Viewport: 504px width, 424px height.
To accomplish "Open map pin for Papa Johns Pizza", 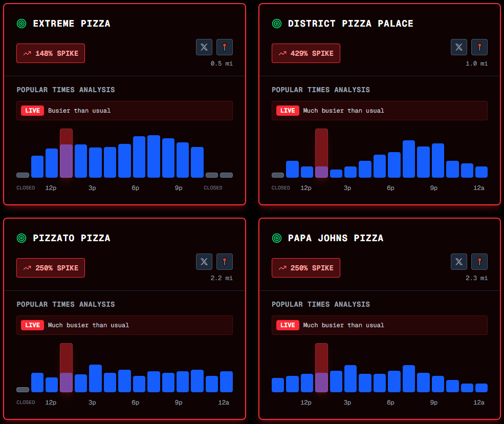I will pyautogui.click(x=479, y=262).
